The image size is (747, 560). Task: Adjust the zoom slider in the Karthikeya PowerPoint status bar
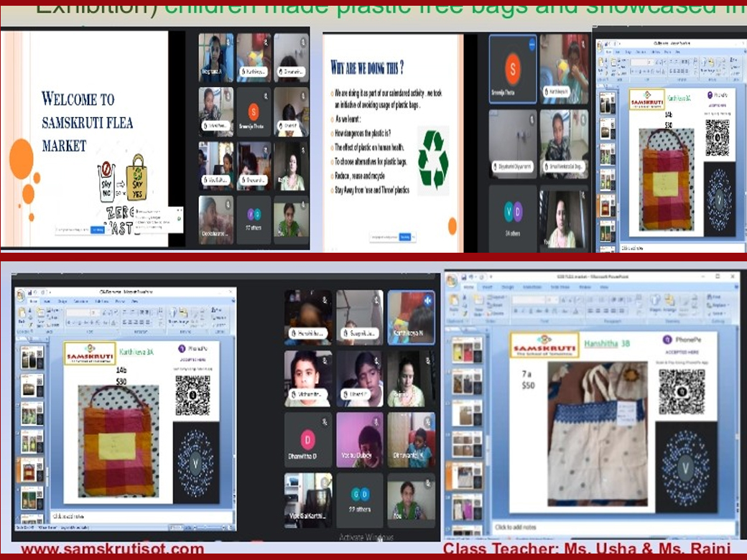coord(208,528)
